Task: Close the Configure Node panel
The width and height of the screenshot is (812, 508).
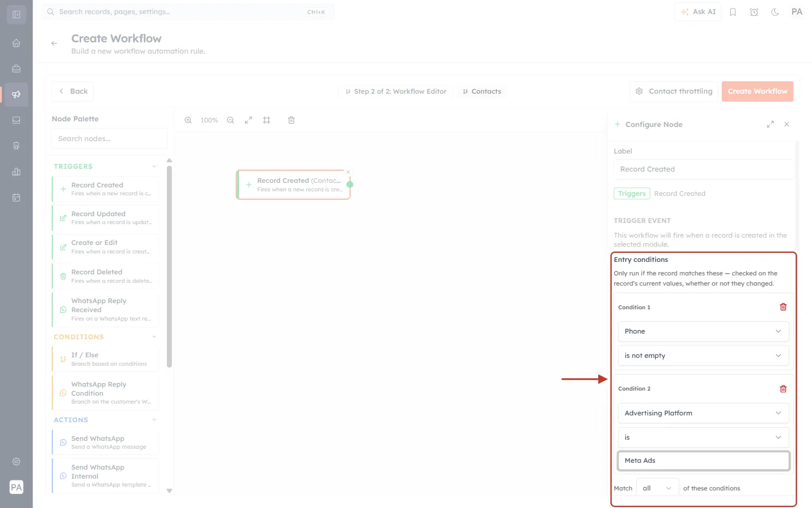Action: [787, 124]
